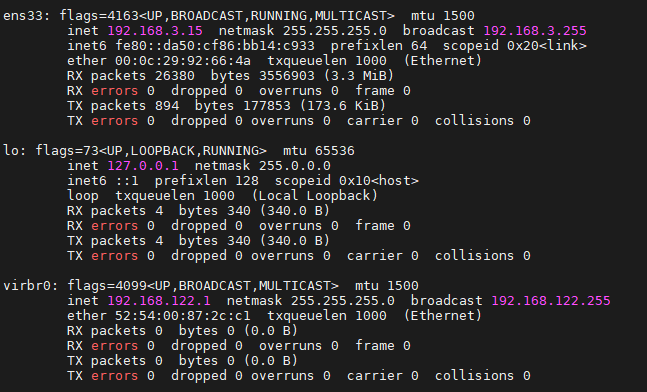Screen dimensions: 647x392
Task: Click the IP address 192.168.3.15
Action: [x=155, y=31]
